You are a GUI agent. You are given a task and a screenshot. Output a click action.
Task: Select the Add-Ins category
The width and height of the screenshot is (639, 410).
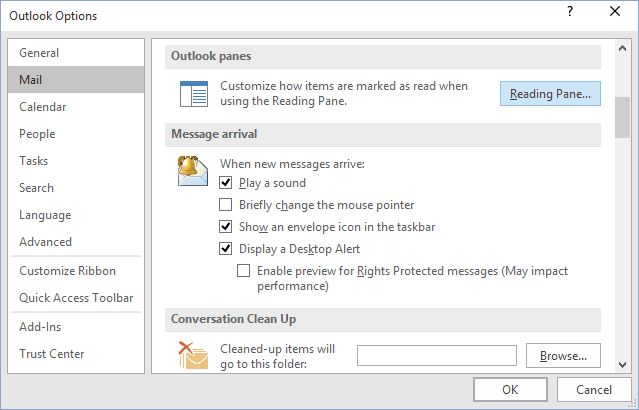pyautogui.click(x=76, y=327)
